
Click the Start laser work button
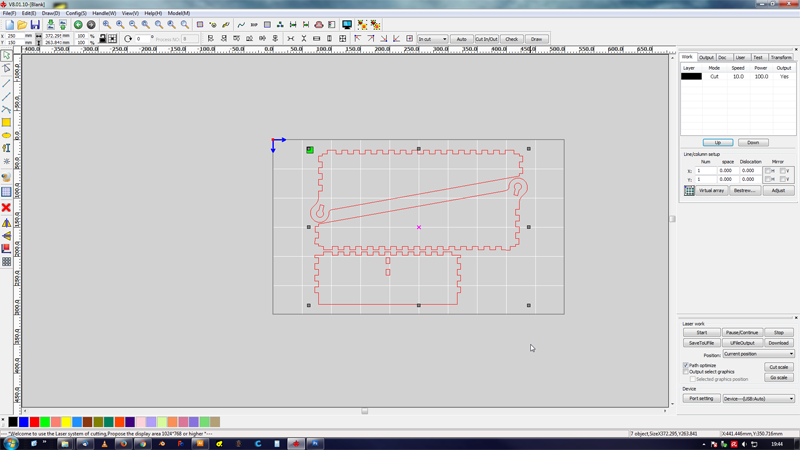[x=702, y=333]
